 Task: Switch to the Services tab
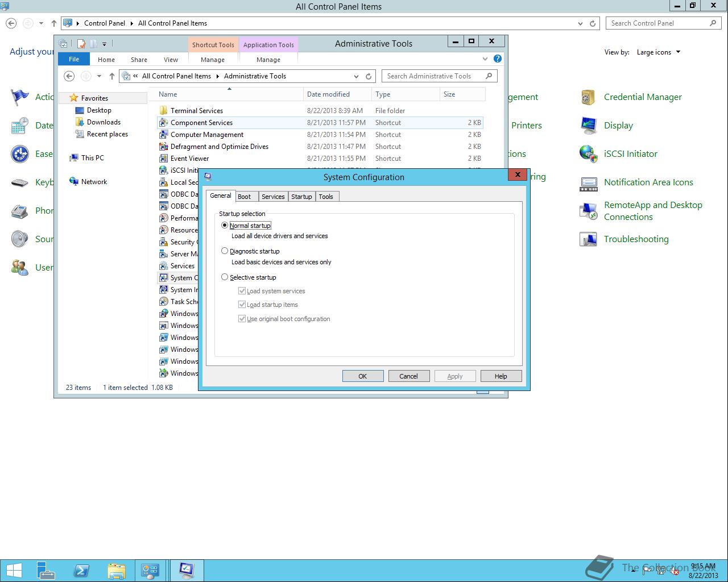[273, 197]
